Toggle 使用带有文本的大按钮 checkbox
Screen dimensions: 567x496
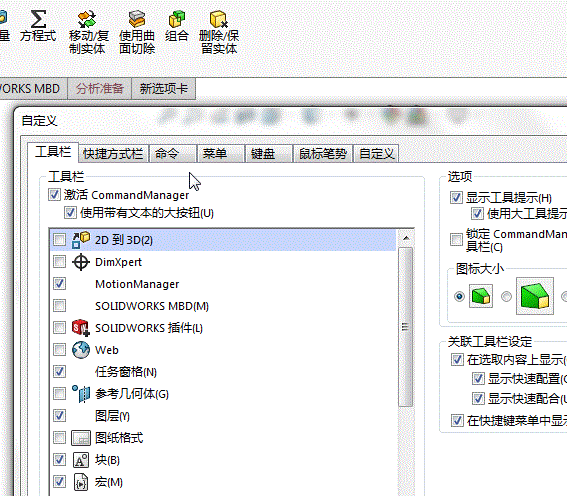pos(70,213)
